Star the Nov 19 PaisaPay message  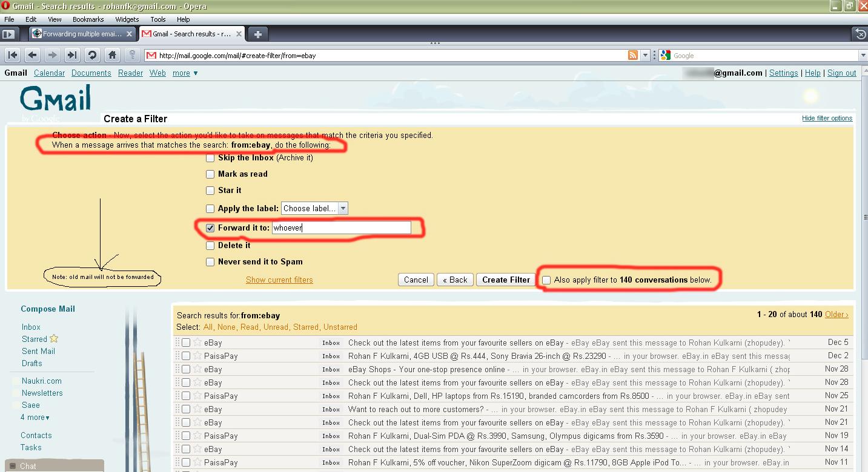(x=197, y=436)
